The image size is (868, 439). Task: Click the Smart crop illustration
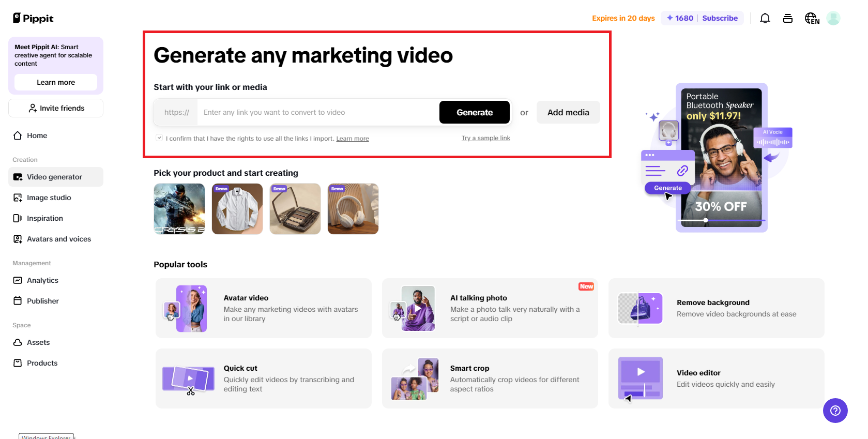coord(415,379)
